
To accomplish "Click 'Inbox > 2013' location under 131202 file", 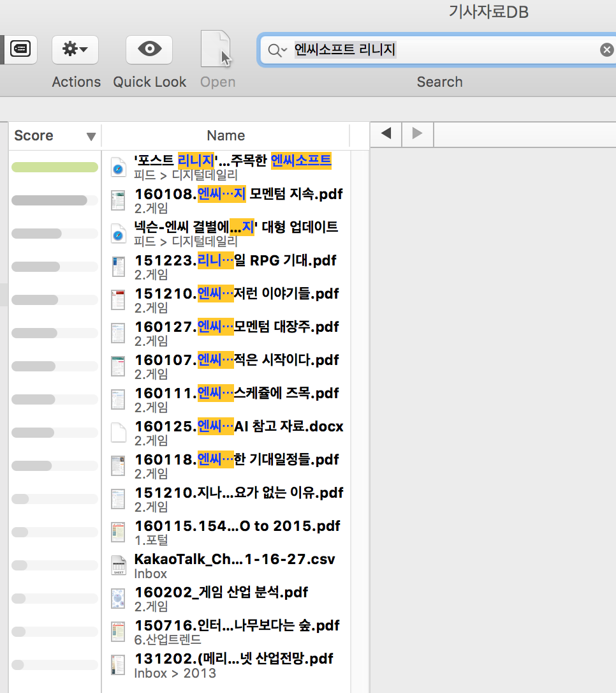I will (x=175, y=673).
